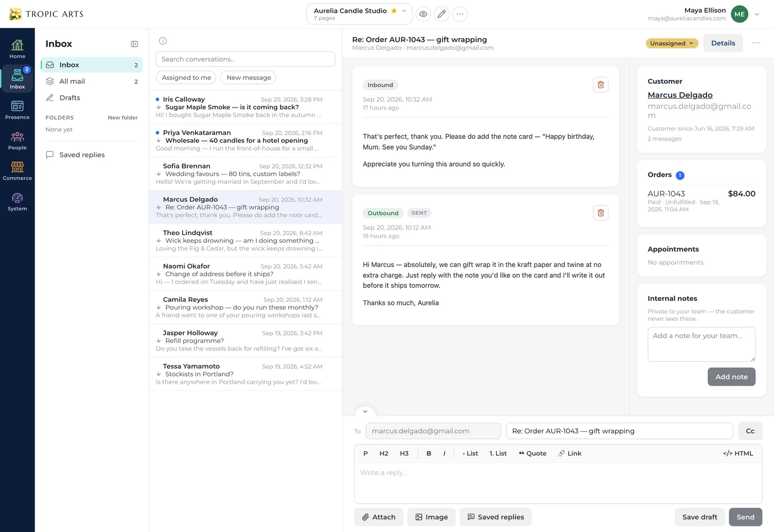The width and height of the screenshot is (774, 532).
Task: Open the Unassigned assignment dropdown
Action: [672, 43]
